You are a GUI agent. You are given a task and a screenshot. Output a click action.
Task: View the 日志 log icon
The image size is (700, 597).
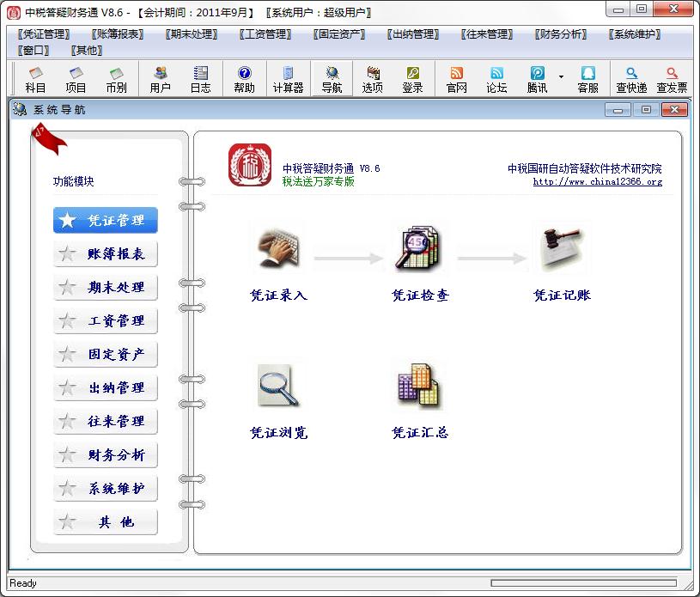click(x=200, y=80)
